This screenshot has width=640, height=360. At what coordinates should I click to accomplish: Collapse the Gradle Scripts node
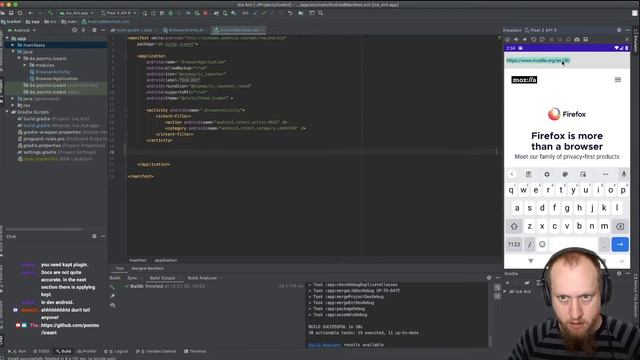pos(7,112)
